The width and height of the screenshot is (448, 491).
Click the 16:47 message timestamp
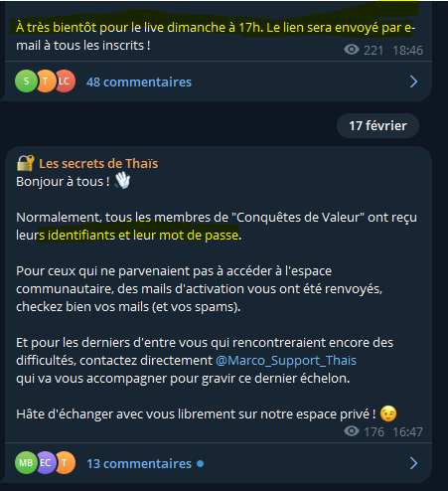[407, 432]
